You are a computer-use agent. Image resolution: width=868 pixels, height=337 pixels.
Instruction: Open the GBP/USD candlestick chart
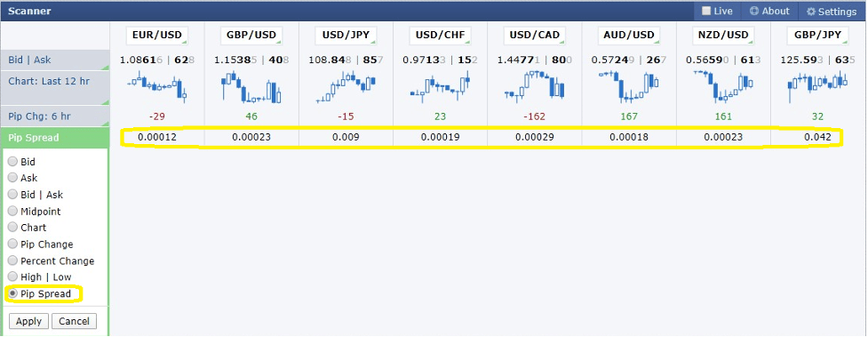251,87
